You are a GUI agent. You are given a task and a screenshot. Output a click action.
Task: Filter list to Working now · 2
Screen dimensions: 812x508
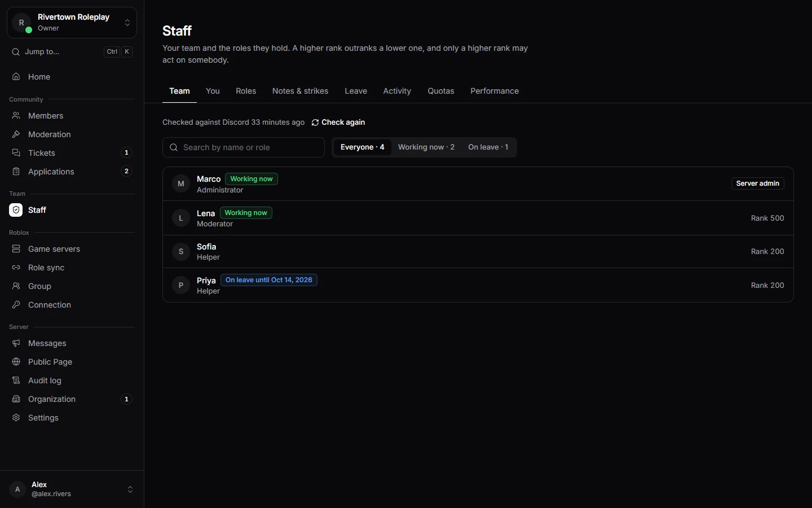(x=426, y=147)
